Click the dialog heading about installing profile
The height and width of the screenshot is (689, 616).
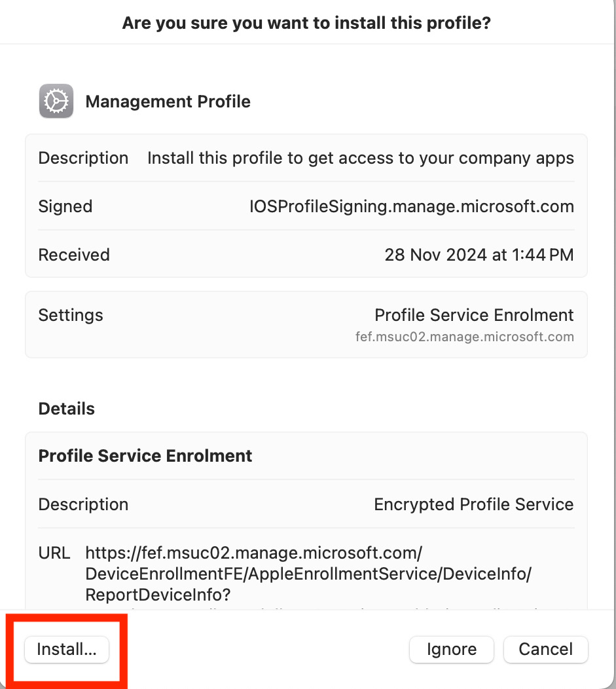pos(306,23)
